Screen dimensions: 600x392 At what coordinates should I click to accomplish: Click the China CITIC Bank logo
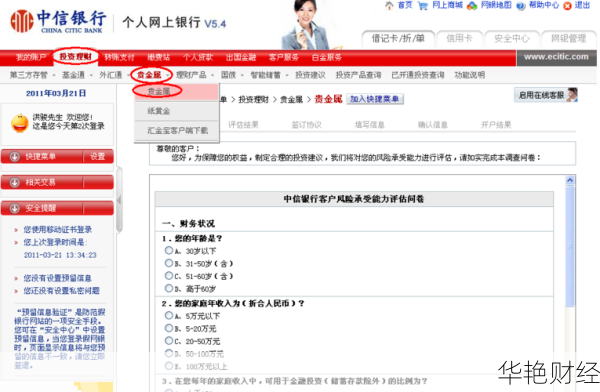[x=58, y=21]
